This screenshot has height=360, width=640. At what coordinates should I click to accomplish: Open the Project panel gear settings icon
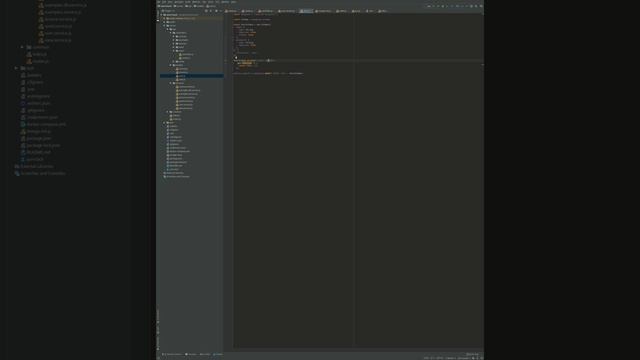[216, 11]
